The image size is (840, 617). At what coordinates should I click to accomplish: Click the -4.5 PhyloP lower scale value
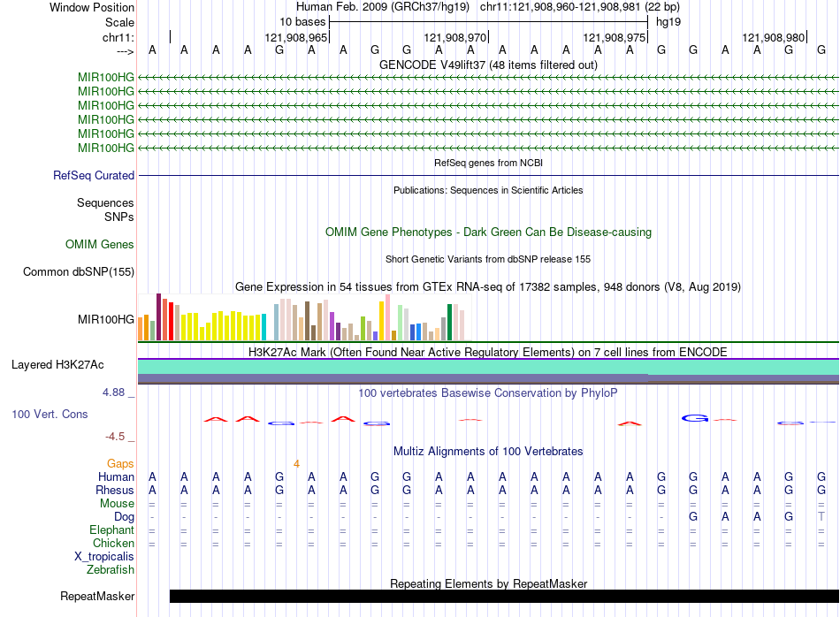115,437
